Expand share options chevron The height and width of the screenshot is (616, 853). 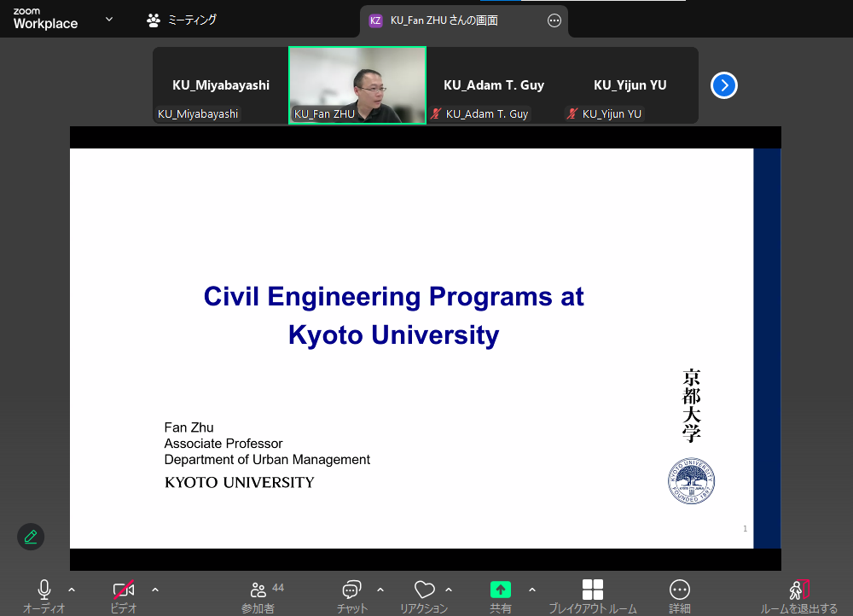[x=532, y=590]
